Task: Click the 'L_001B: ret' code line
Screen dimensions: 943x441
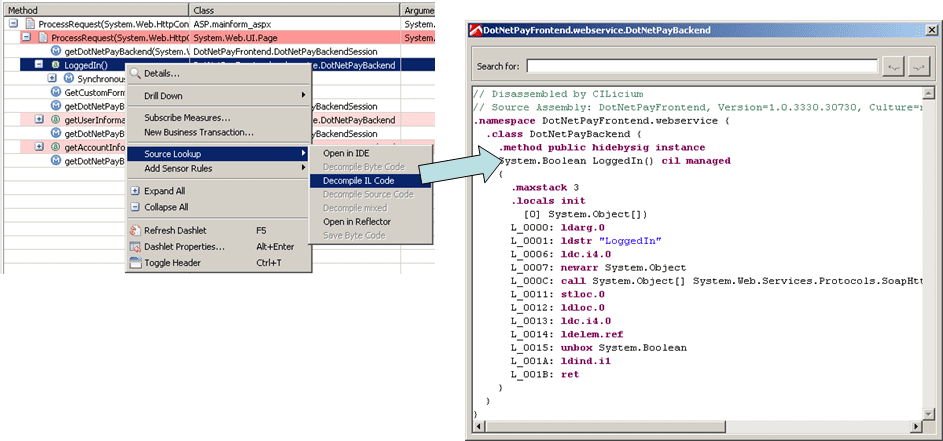Action: click(544, 374)
